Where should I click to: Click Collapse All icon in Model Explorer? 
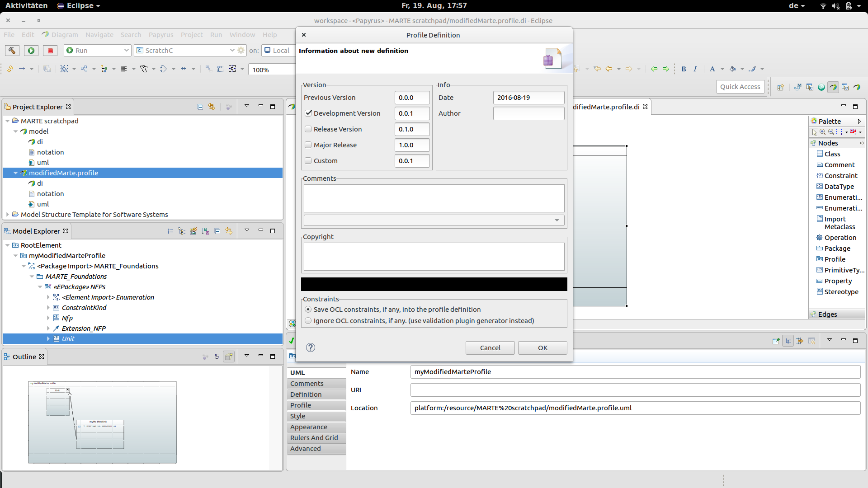tap(217, 231)
